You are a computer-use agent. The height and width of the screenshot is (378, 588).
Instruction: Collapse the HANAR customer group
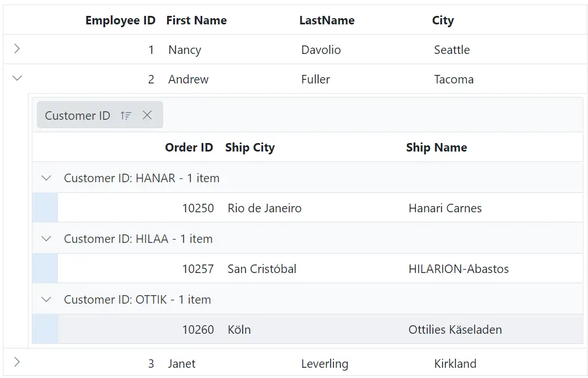[47, 178]
